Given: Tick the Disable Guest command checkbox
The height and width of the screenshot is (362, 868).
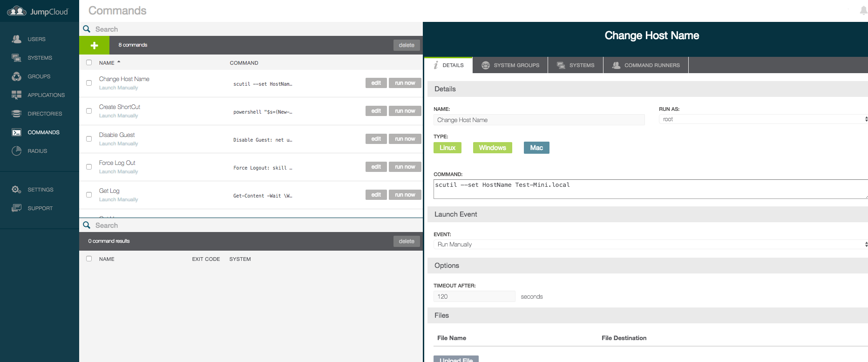Looking at the screenshot, I should click(x=89, y=139).
